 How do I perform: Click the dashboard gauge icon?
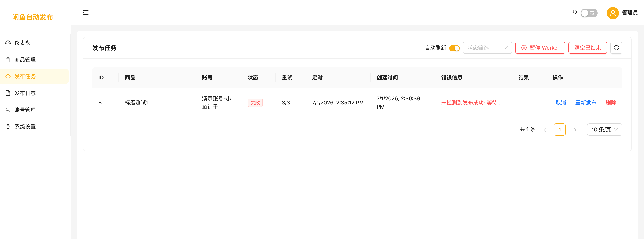click(8, 43)
